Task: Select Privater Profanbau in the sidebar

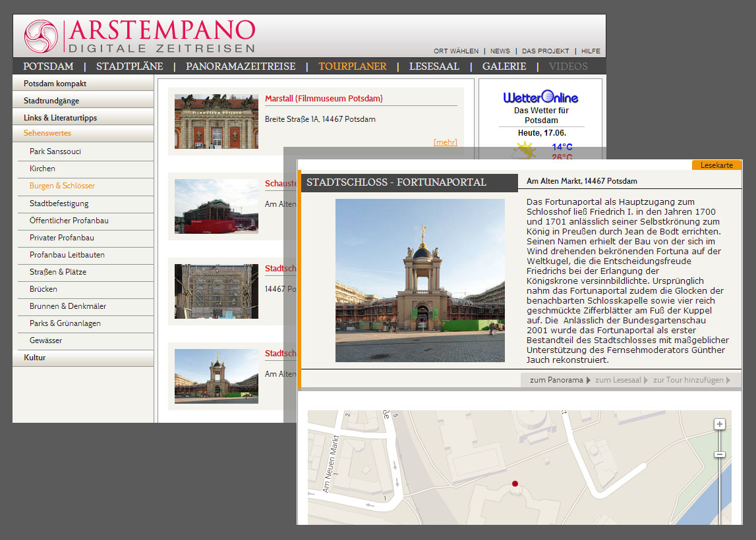Action: coord(85,238)
